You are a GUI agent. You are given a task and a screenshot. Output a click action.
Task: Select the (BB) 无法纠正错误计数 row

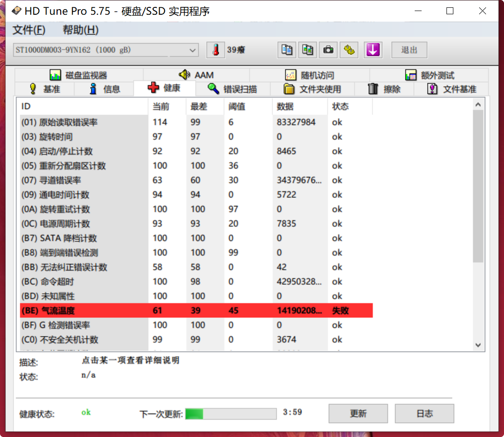point(197,267)
